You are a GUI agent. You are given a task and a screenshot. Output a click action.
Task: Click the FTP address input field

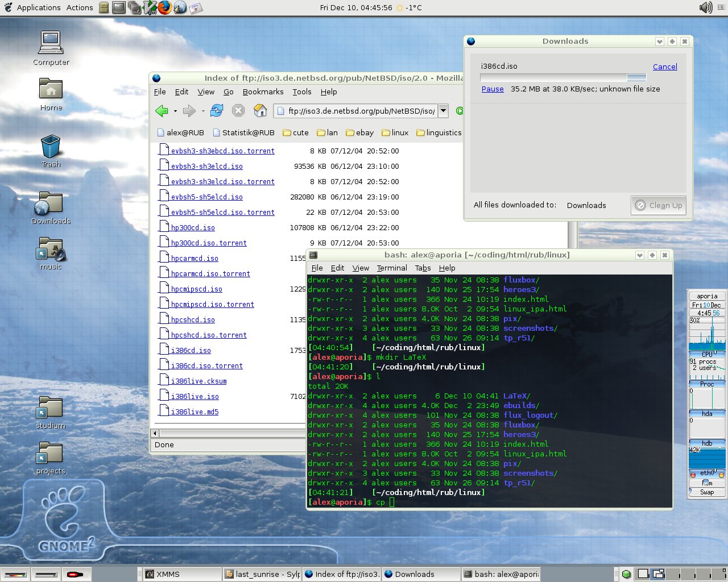click(361, 111)
